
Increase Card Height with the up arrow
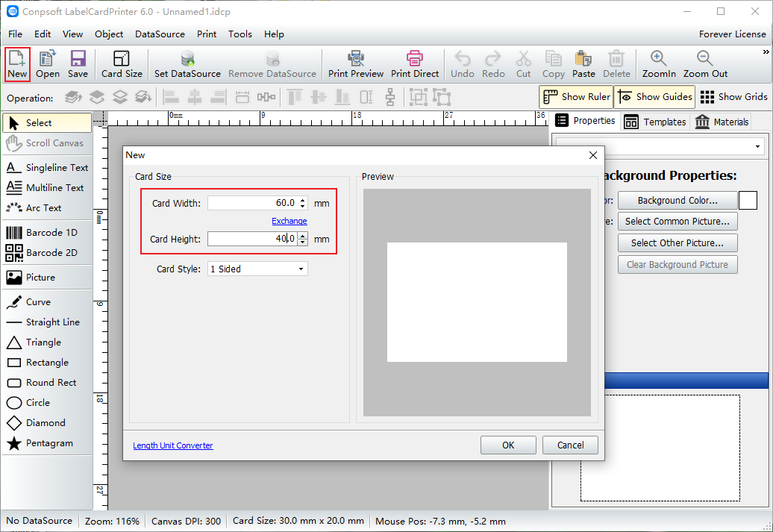[303, 237]
